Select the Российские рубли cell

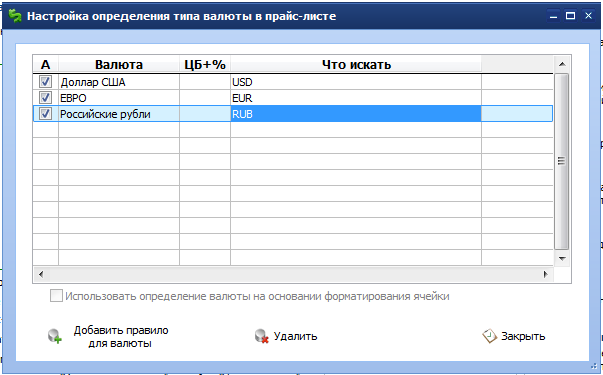119,114
